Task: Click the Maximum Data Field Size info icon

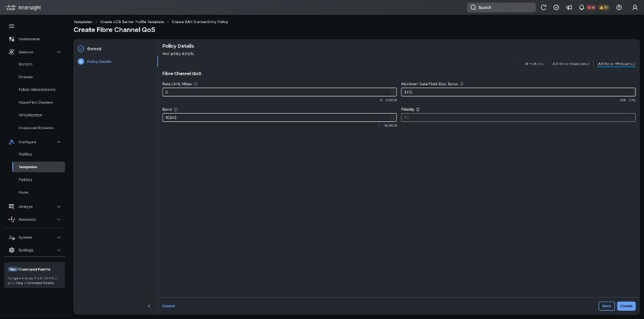Action: 462,84
